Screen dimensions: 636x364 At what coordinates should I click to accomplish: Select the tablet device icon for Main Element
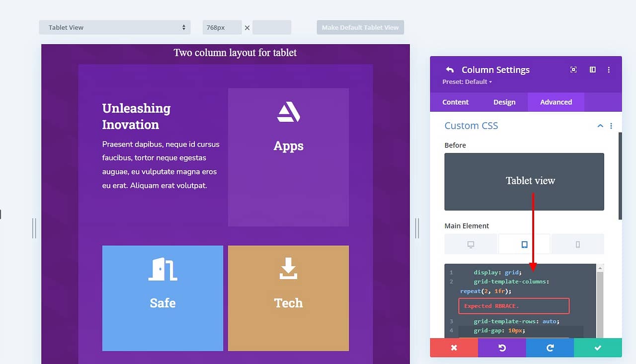click(524, 244)
